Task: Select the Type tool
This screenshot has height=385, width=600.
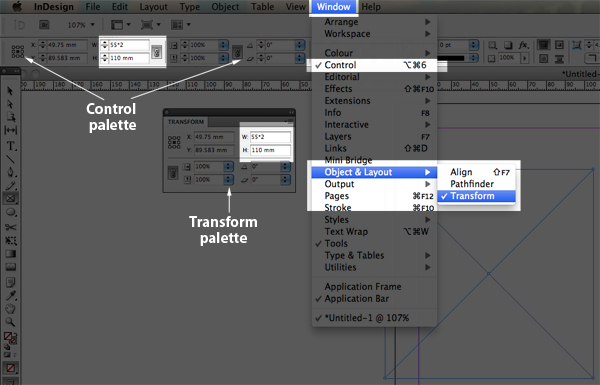Action: [10, 146]
